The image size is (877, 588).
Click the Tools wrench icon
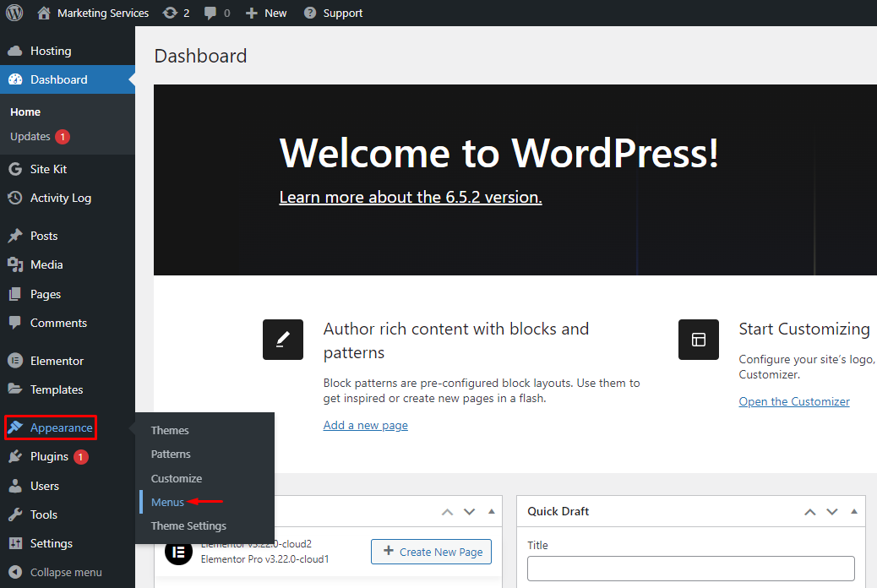tap(15, 514)
